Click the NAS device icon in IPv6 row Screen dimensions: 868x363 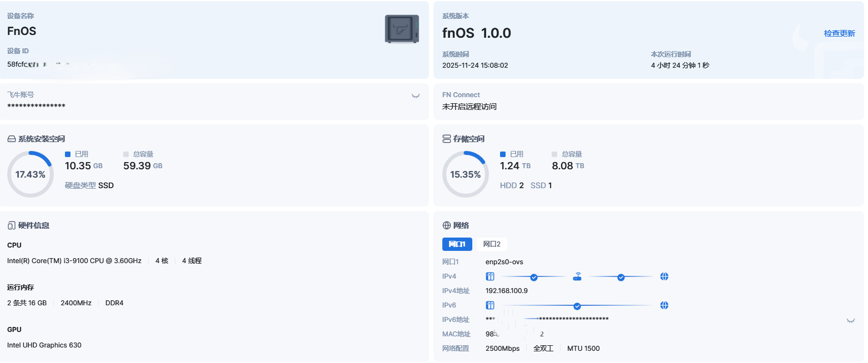(x=490, y=305)
